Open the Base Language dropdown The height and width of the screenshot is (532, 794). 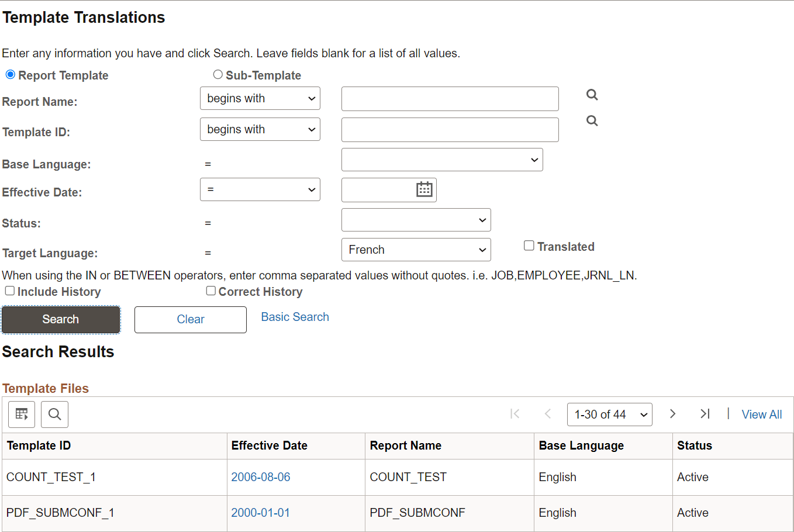(441, 159)
